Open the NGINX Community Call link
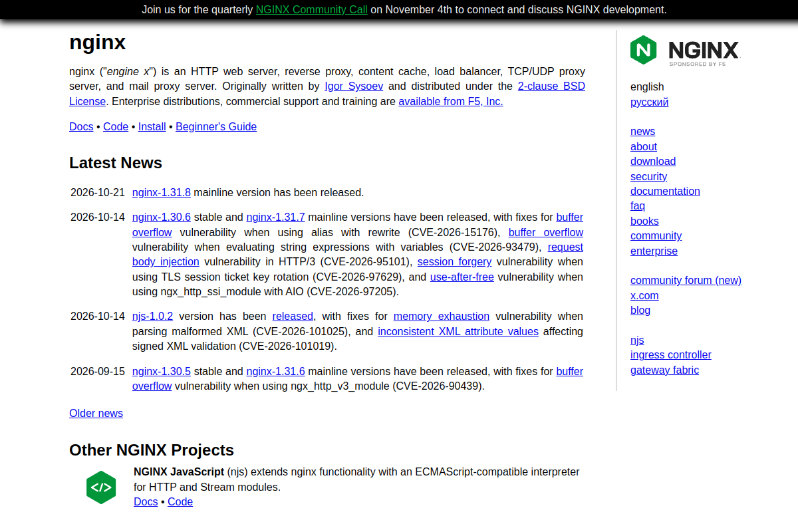The width and height of the screenshot is (798, 532). point(311,9)
